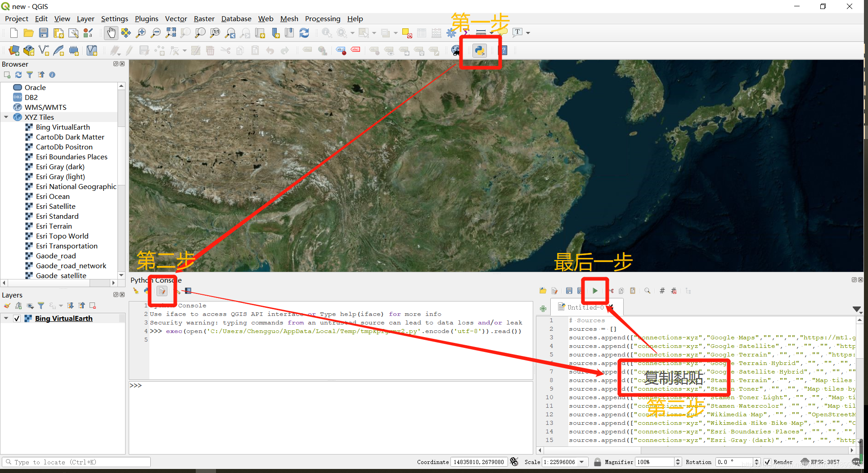The width and height of the screenshot is (868, 473).
Task: Create a new project with the blank page icon
Action: (13, 33)
